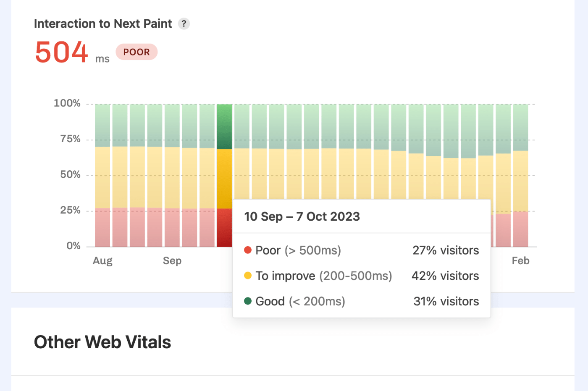The width and height of the screenshot is (588, 391).
Task: Click the 504 ms metric value
Action: 61,52
